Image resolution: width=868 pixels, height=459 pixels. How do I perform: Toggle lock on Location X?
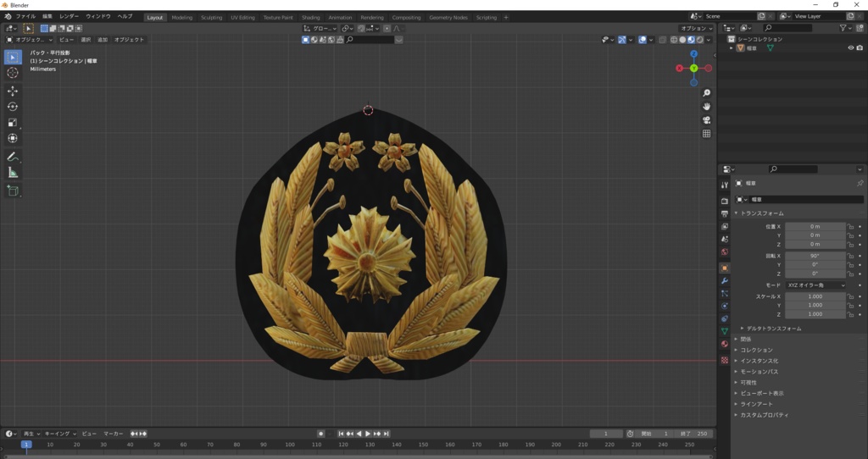[x=851, y=227]
